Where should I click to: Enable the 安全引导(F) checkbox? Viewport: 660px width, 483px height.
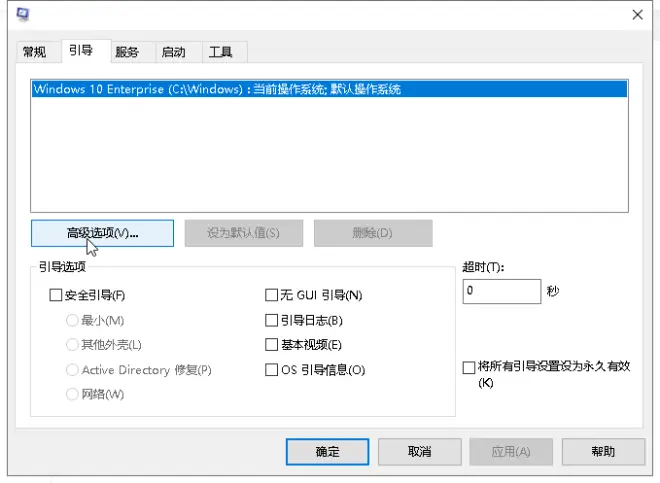[56, 295]
